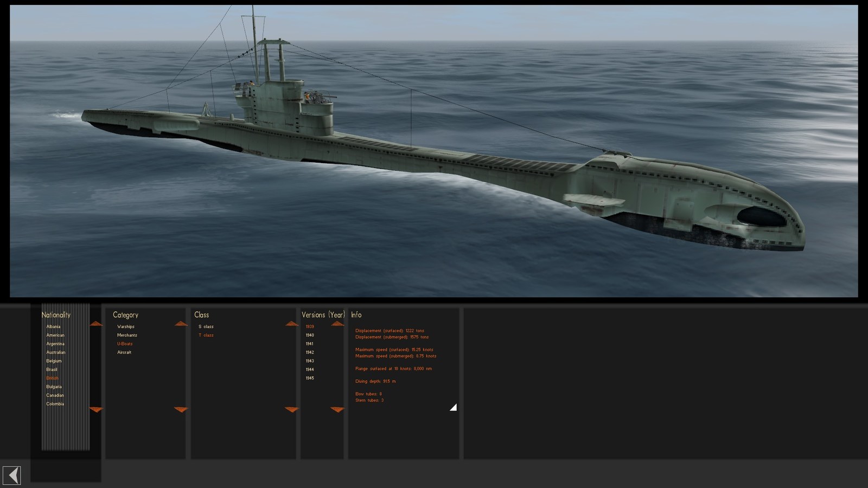Click the Displacement (submerged) info line
The image size is (868, 488).
pos(392,337)
